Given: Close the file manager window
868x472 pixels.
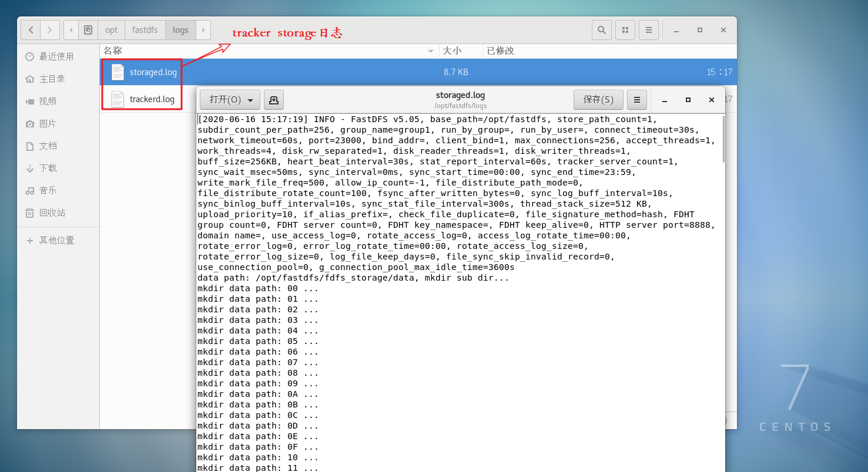Looking at the screenshot, I should [723, 30].
